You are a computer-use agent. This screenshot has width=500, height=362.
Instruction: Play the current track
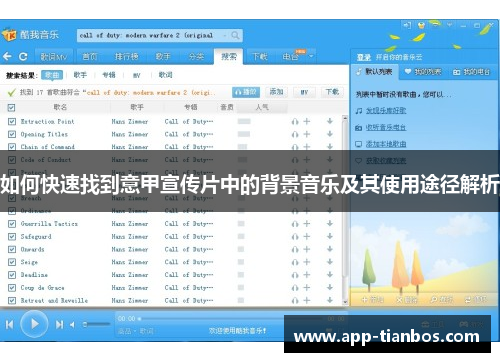pyautogui.click(x=34, y=324)
